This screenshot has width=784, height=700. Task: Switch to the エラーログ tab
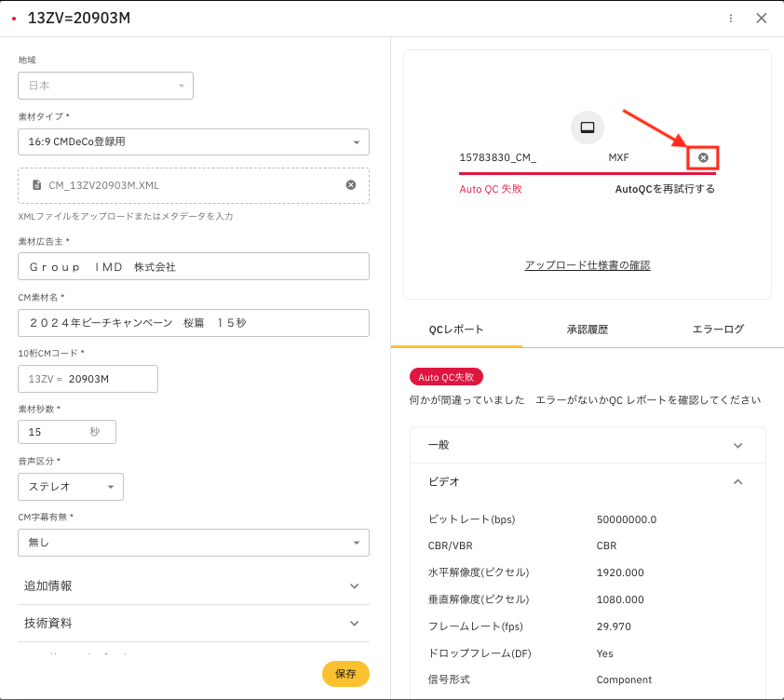click(718, 329)
